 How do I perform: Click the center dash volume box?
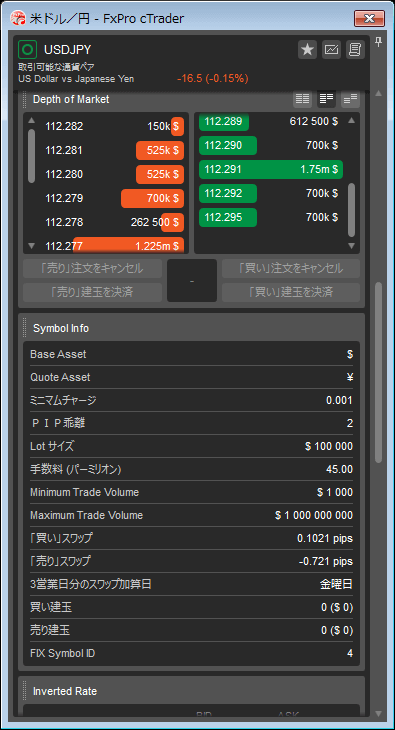[x=192, y=281]
